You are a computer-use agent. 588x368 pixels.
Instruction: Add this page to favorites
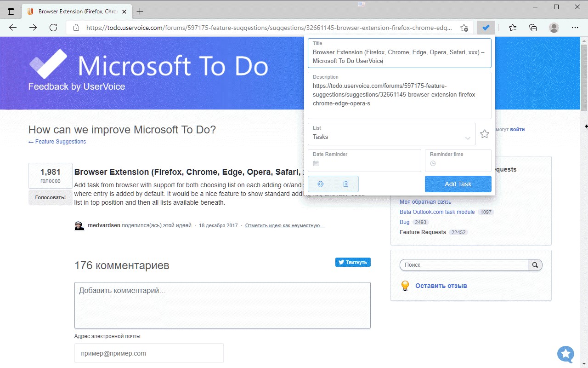[464, 28]
